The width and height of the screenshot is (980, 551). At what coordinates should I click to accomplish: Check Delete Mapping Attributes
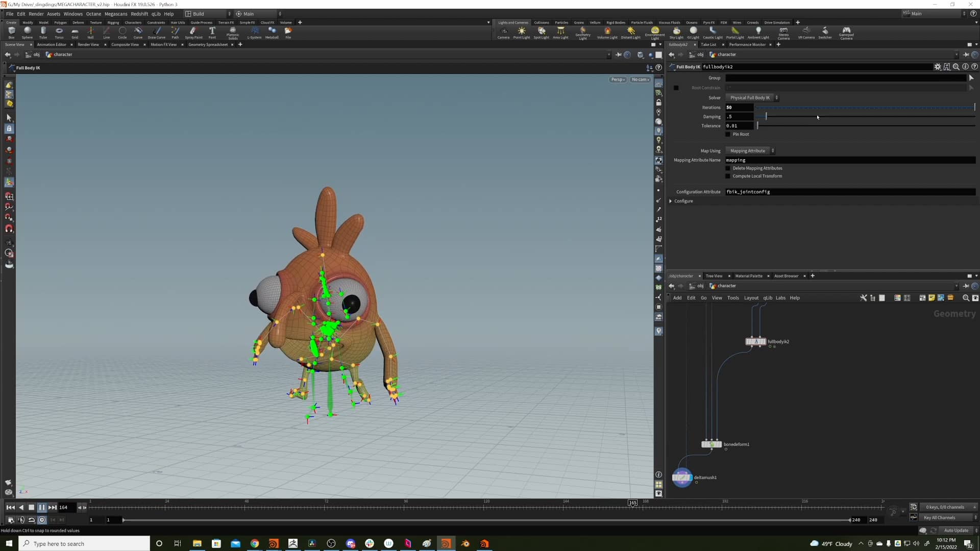click(728, 168)
